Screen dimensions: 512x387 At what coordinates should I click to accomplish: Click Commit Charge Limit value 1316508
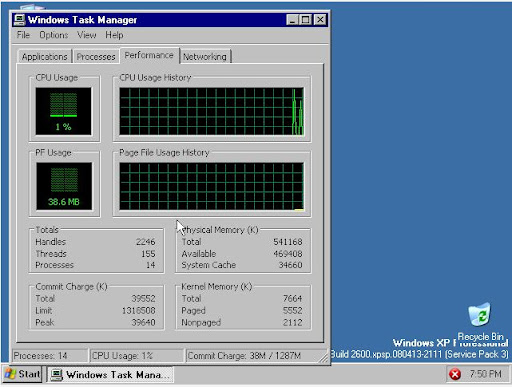point(139,310)
